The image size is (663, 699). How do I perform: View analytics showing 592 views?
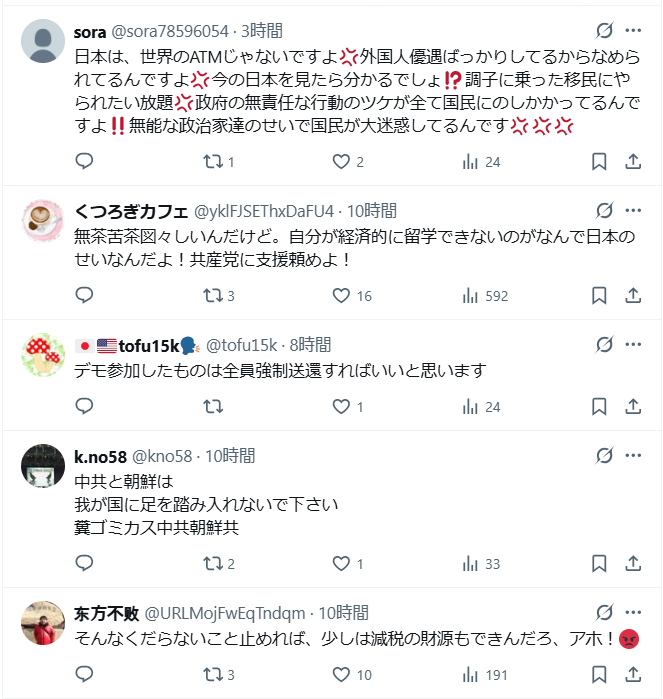(485, 296)
